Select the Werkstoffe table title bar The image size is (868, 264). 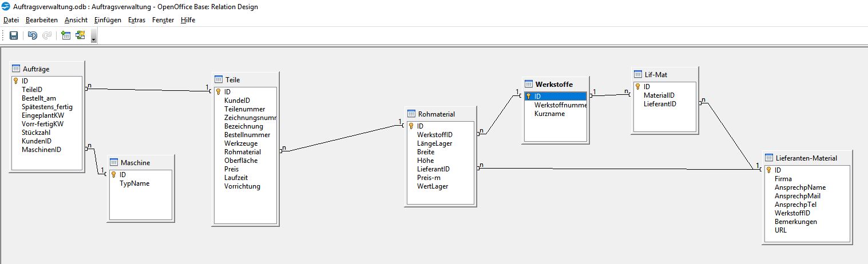[x=553, y=85]
